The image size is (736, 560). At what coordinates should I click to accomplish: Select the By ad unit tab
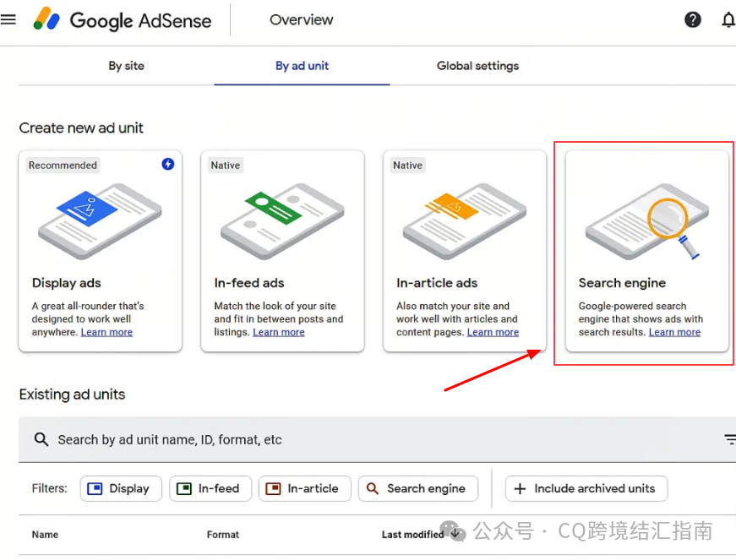[302, 66]
